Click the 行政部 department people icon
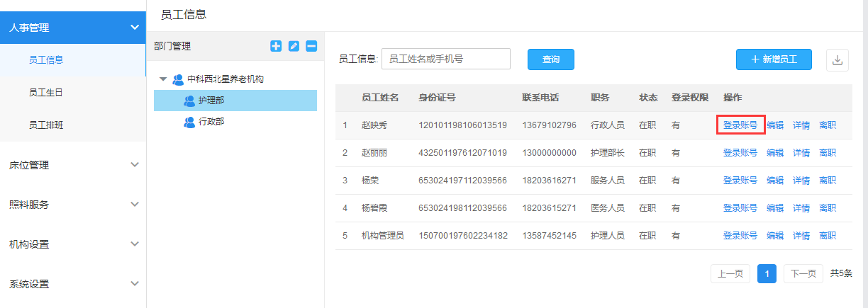 click(x=189, y=122)
